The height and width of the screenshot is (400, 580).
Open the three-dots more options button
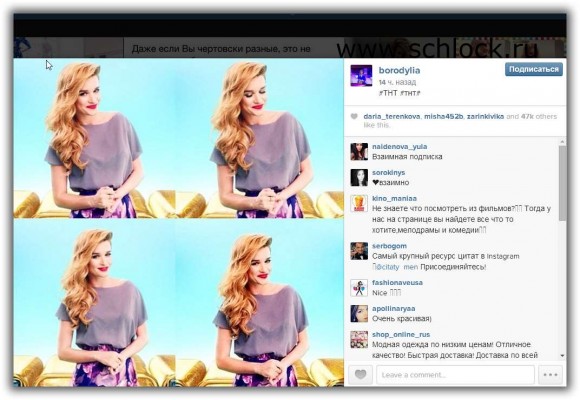[x=550, y=374]
